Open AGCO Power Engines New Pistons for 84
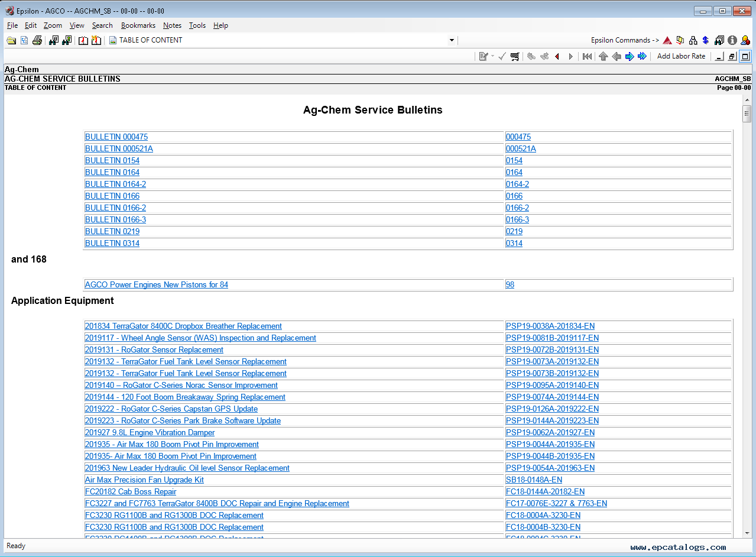756x557 pixels. coord(157,284)
